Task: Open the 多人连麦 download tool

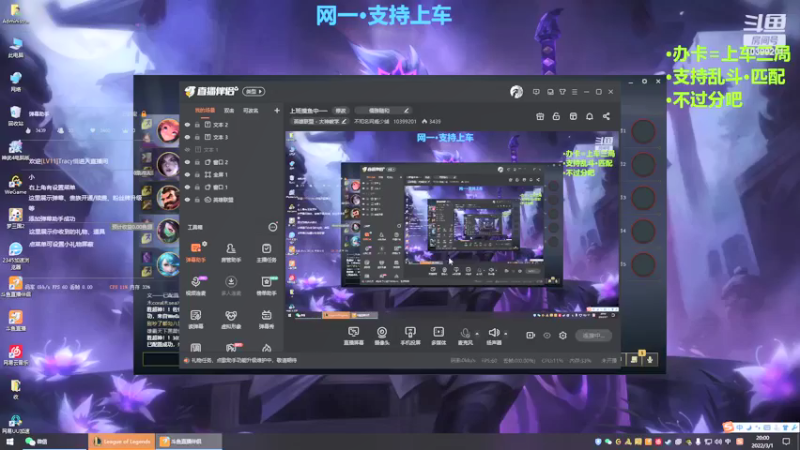Action: (x=231, y=286)
